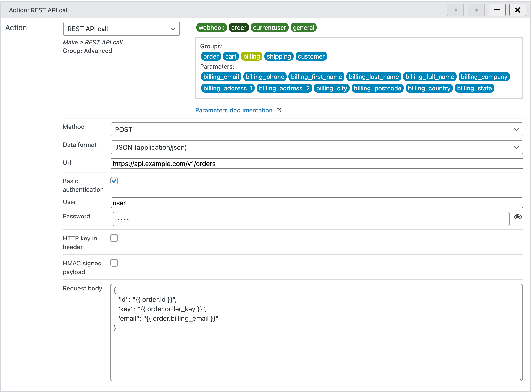
Task: Remove the REST API call action
Action: point(518,10)
